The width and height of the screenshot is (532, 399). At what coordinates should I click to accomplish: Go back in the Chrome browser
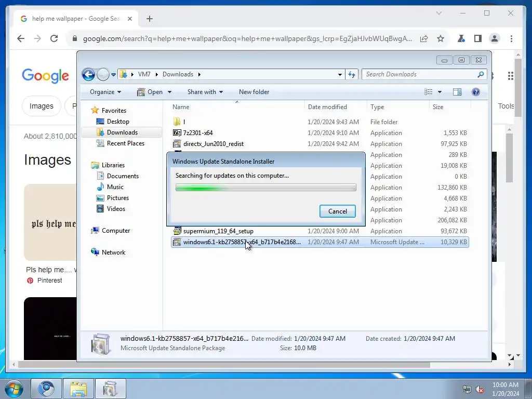(x=21, y=38)
